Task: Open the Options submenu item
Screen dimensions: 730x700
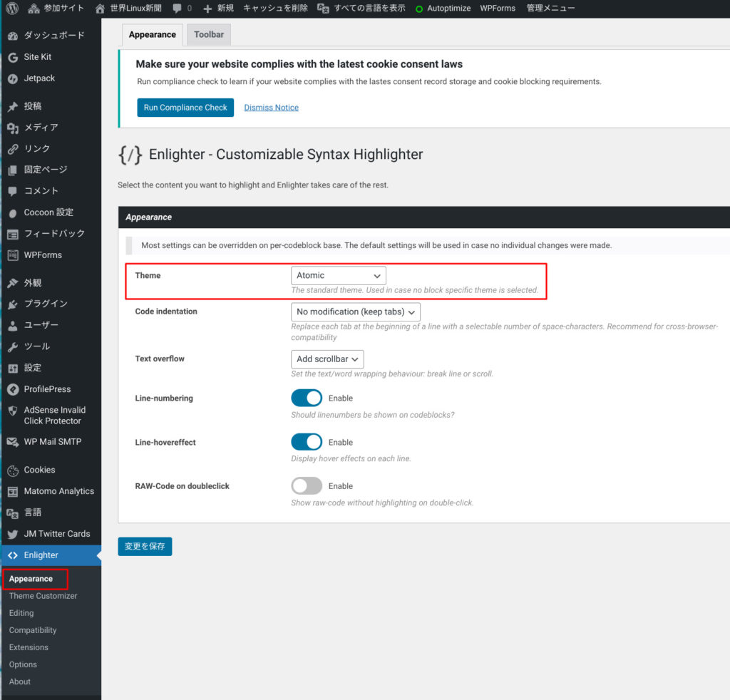Action: click(x=23, y=664)
